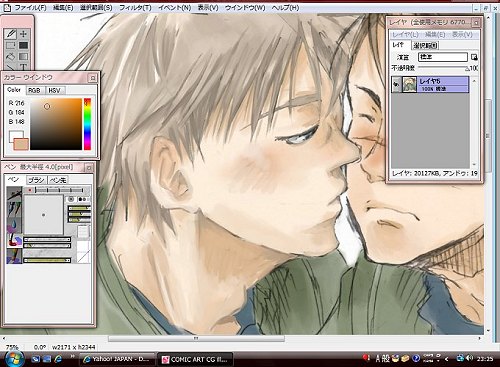Switch to the ブラシ tab in pen panel

[36, 180]
